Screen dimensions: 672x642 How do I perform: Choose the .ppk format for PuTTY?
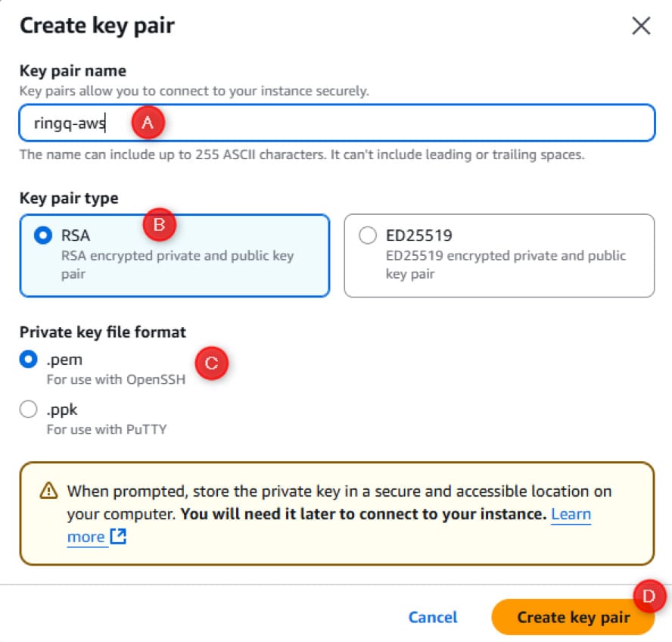27,409
